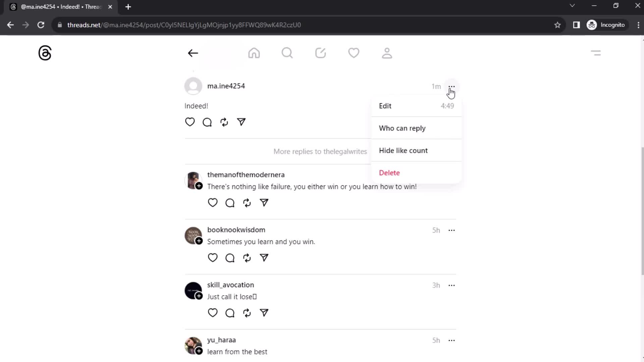This screenshot has height=362, width=644.
Task: Click the share icon on skill_avocation reply
Action: [264, 313]
